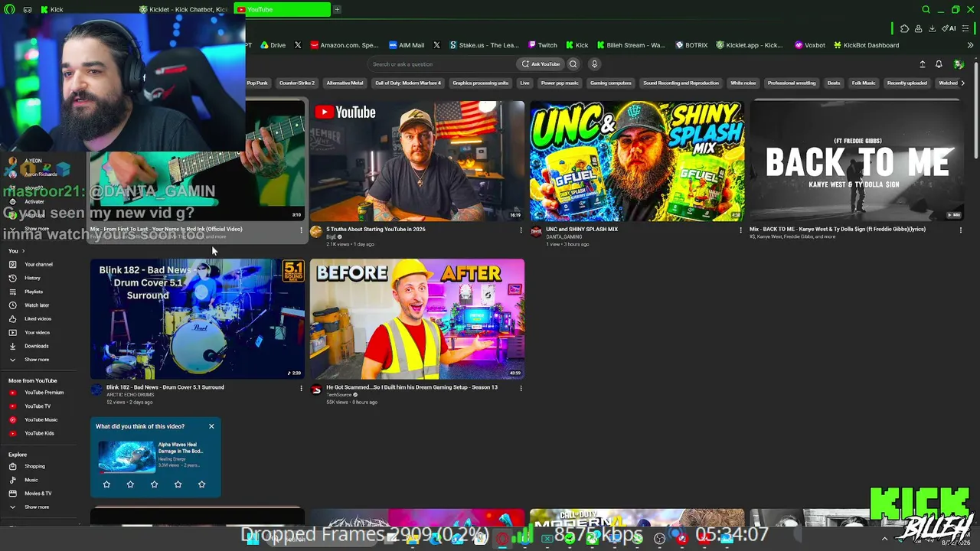
Task: Rate the Alpha Waves video five stars
Action: tap(202, 484)
